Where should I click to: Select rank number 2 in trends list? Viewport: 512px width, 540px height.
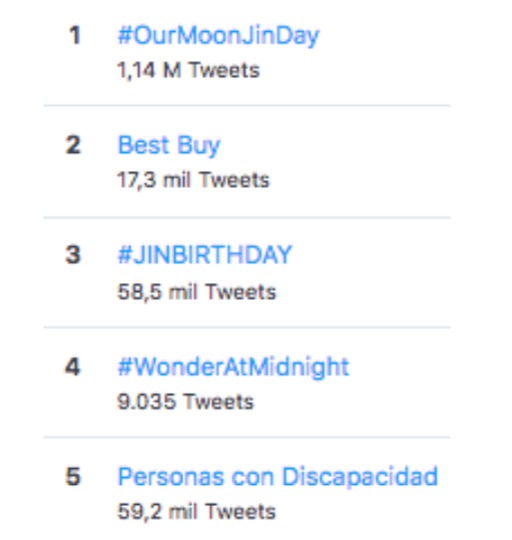73,145
